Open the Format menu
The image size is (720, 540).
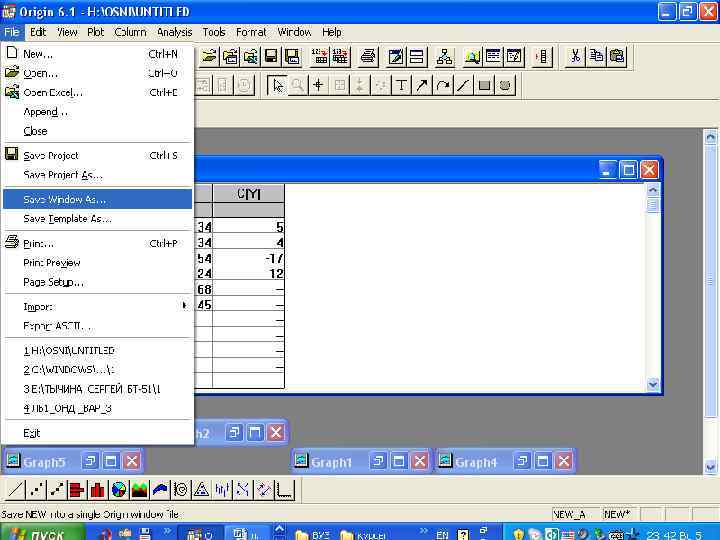(x=251, y=32)
